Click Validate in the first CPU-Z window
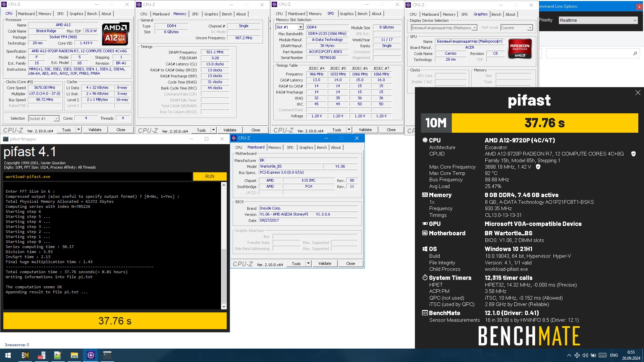This screenshot has width=644, height=362. click(x=95, y=130)
